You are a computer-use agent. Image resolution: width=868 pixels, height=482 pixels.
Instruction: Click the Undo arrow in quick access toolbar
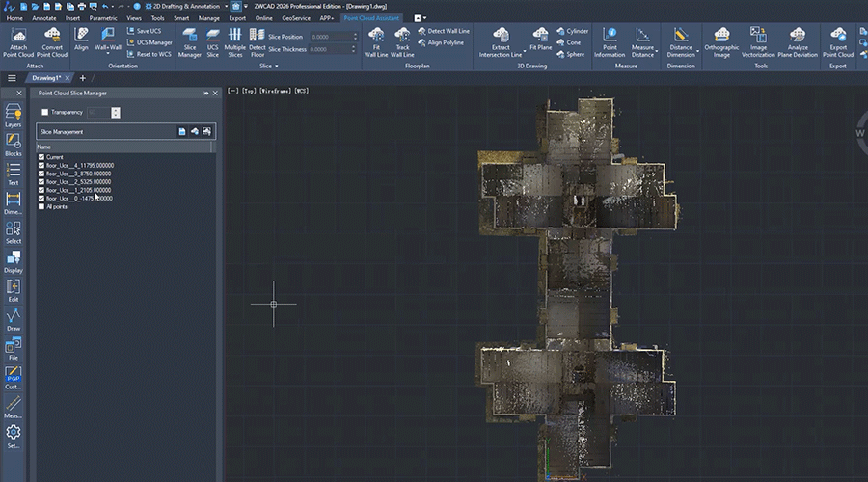pyautogui.click(x=105, y=6)
